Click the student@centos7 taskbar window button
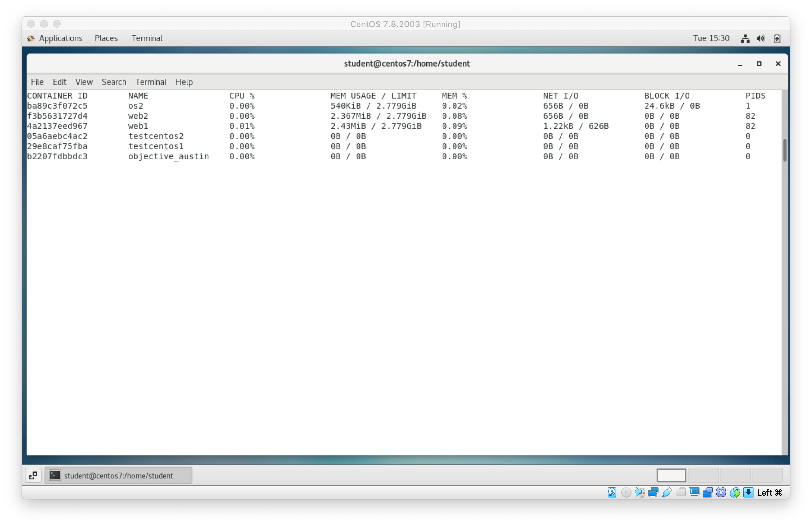812x526 pixels. pyautogui.click(x=118, y=475)
